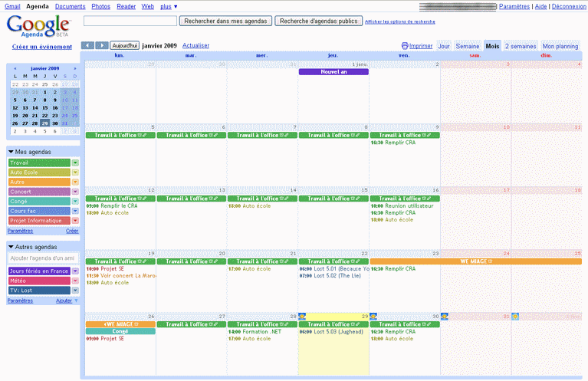
Task: Click the Créer un événement link
Action: (x=42, y=47)
